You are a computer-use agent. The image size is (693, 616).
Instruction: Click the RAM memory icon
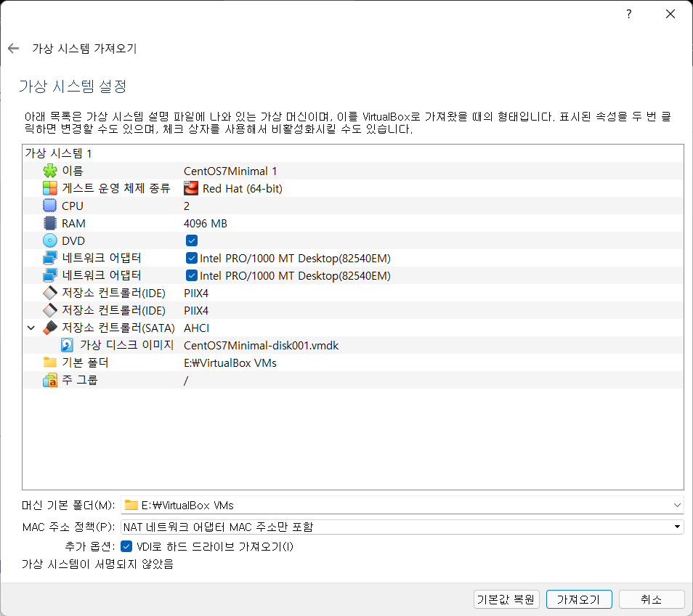[x=50, y=223]
